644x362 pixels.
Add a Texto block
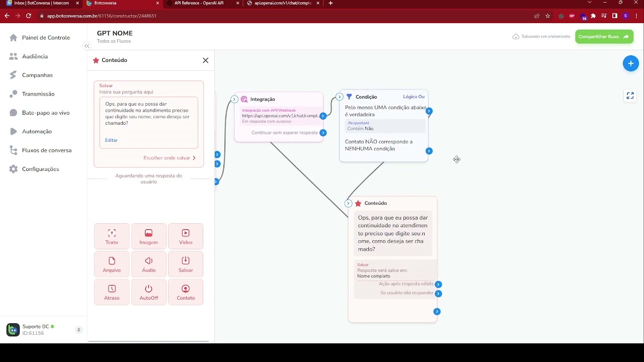tap(112, 236)
